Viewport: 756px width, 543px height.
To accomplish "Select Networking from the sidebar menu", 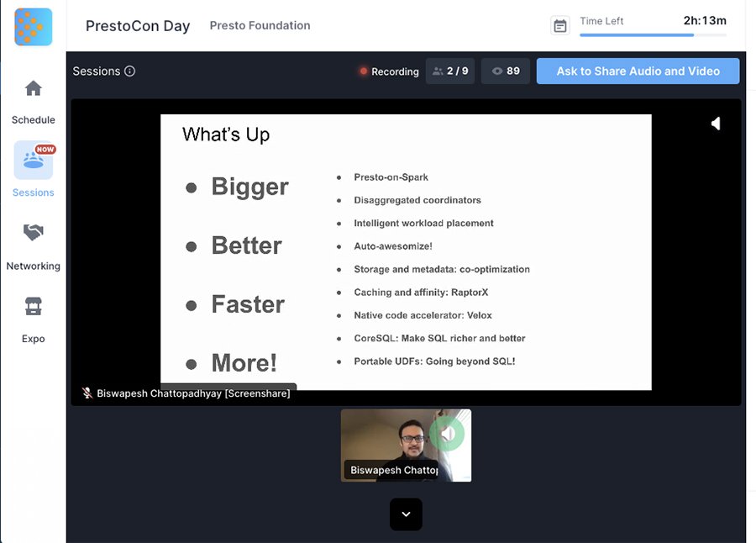I will click(x=34, y=266).
